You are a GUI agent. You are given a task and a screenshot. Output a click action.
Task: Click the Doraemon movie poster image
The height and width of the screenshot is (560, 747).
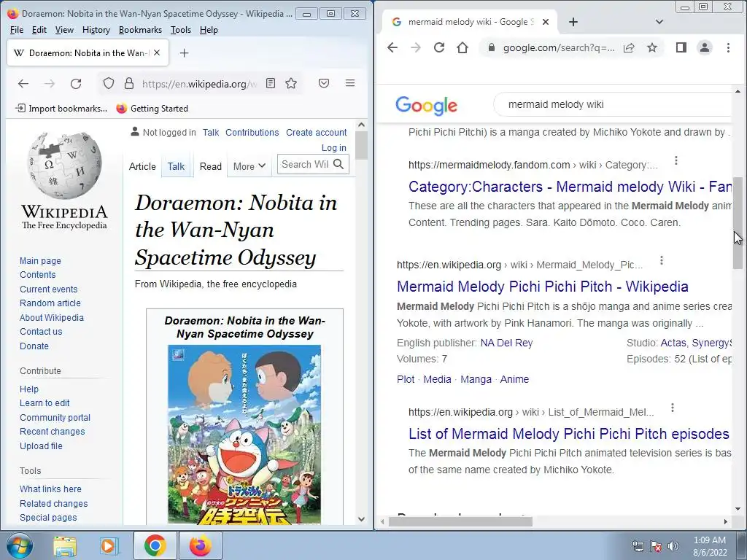click(244, 435)
